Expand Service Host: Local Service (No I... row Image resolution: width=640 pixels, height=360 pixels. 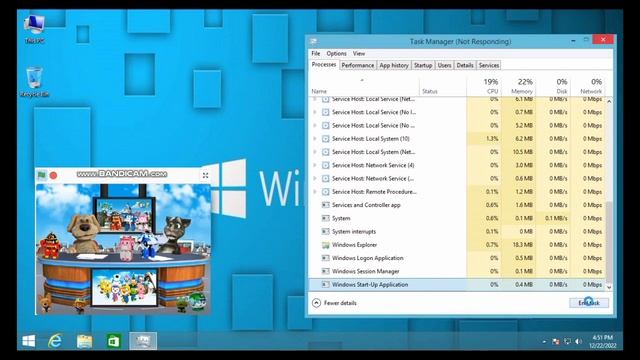click(x=315, y=112)
